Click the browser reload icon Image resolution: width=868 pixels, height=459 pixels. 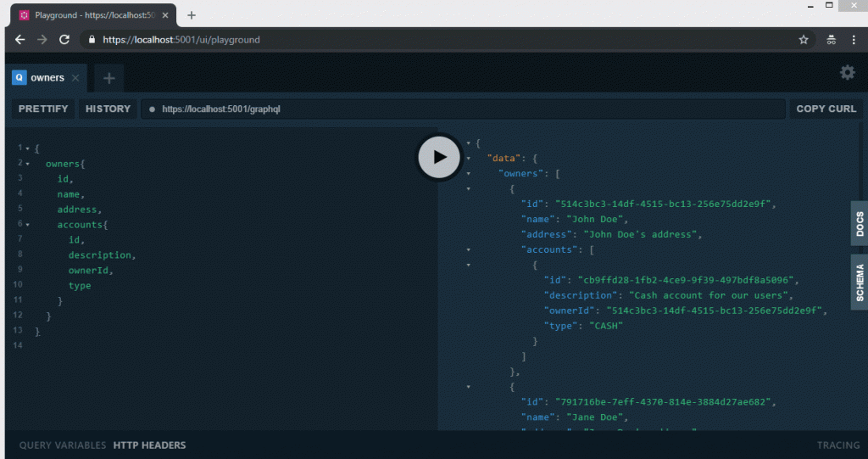point(64,40)
